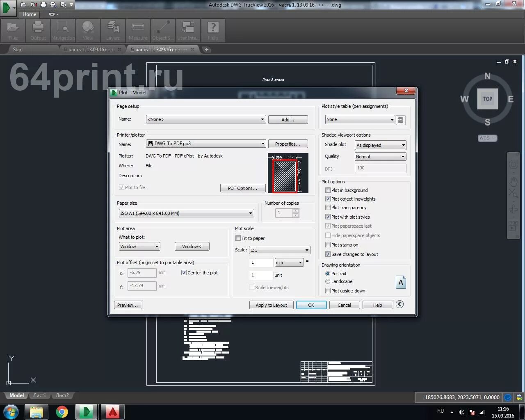
Task: Open Windows Explorer from the taskbar
Action: click(37, 412)
